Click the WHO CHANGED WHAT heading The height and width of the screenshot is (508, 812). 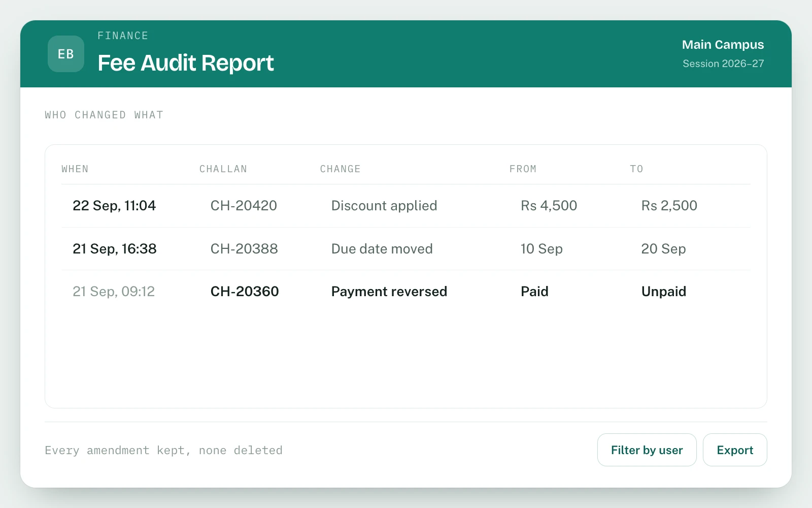(x=104, y=115)
